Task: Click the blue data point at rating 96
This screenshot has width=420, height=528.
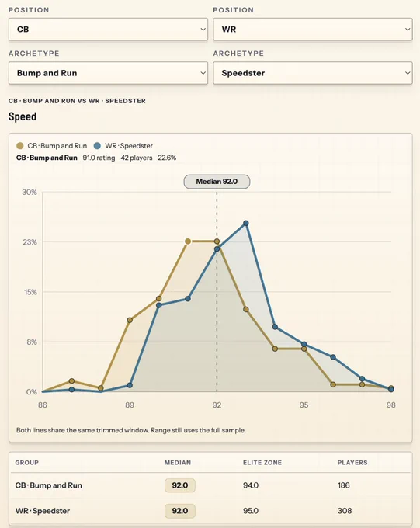Action: point(333,357)
